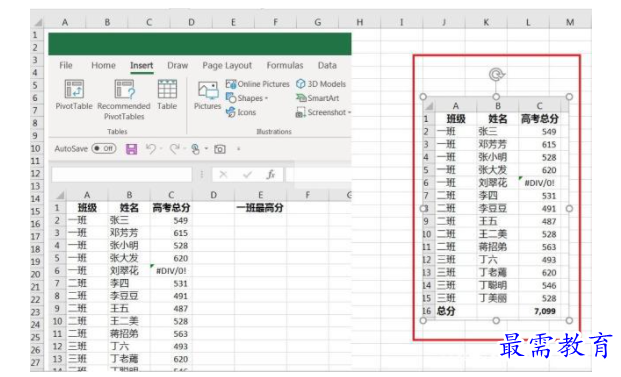Open the Data tab
The image size is (621, 377).
(327, 65)
